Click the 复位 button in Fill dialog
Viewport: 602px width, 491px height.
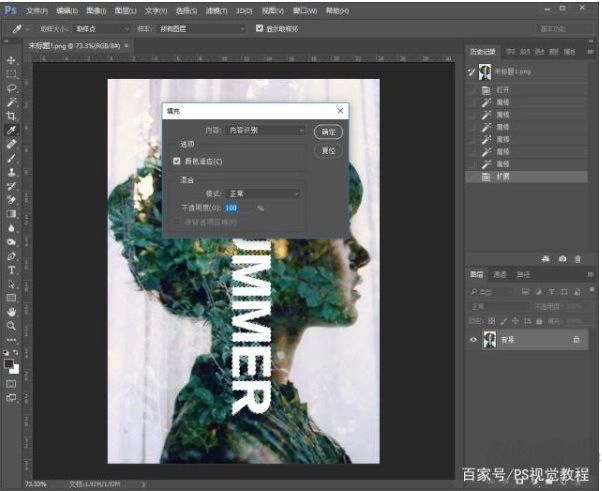[x=327, y=150]
